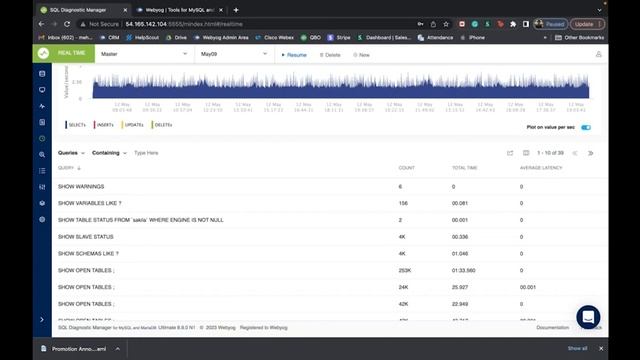
Task: Open the user account icon
Action: click(x=598, y=54)
